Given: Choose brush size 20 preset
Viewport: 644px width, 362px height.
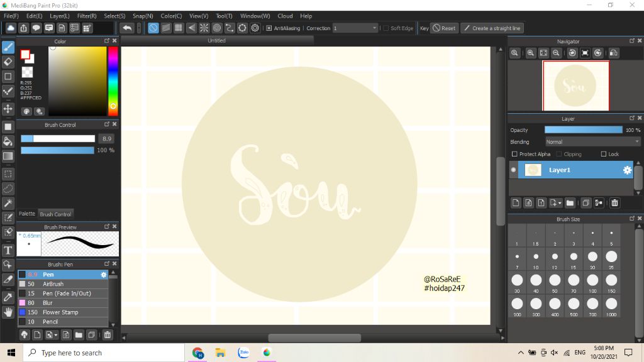Looking at the screenshot, I should click(592, 260).
